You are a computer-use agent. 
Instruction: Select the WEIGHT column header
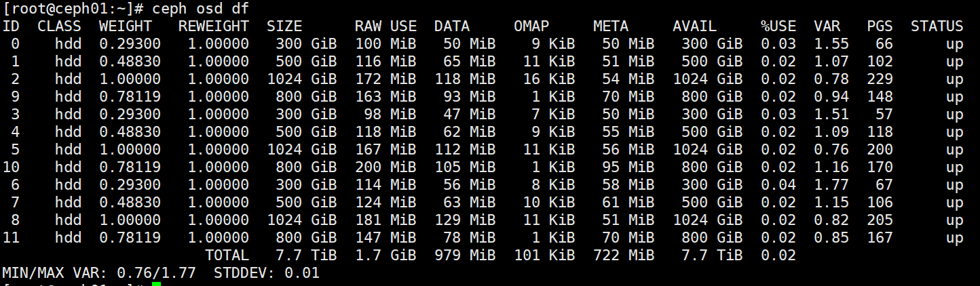click(126, 26)
